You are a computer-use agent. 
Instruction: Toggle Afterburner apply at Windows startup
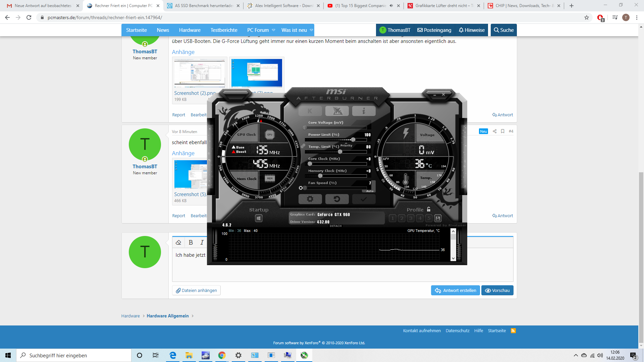pos(259,219)
